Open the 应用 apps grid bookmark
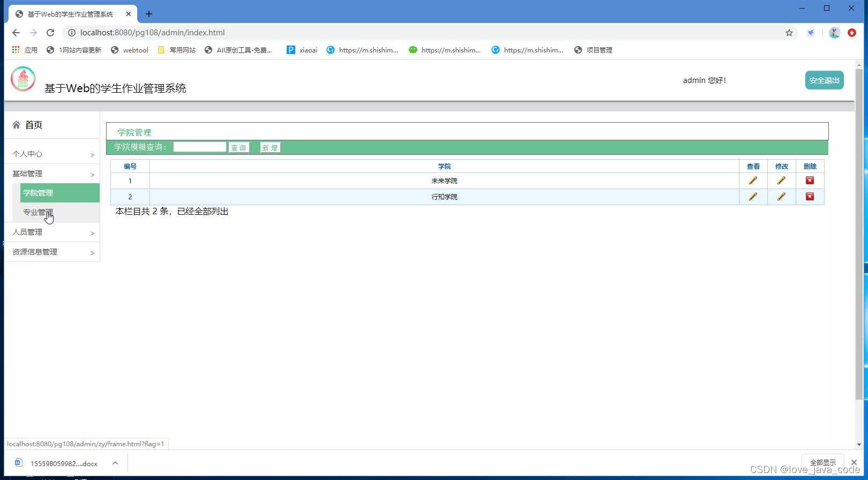This screenshot has height=480, width=868. 25,50
